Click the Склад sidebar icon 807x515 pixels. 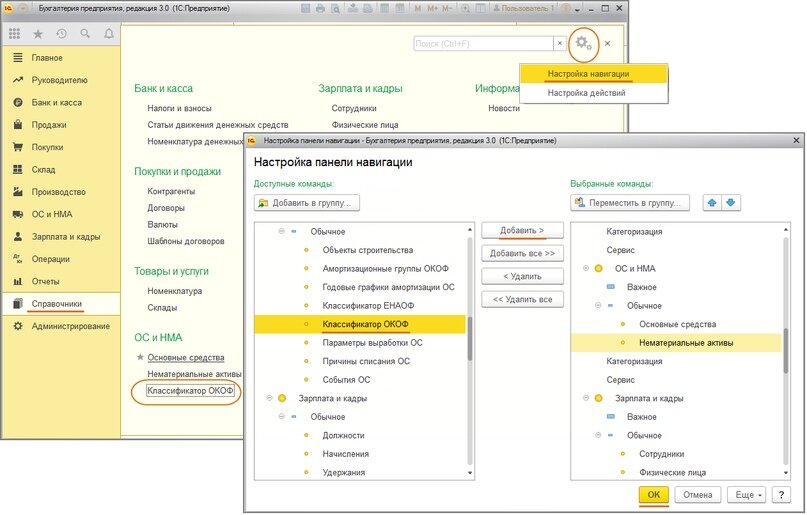tap(17, 169)
